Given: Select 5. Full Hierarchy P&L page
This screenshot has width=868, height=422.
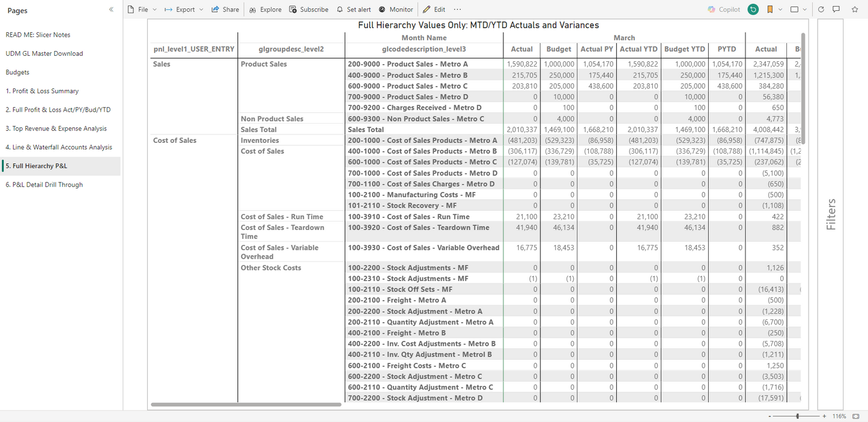Looking at the screenshot, I should tap(60, 166).
